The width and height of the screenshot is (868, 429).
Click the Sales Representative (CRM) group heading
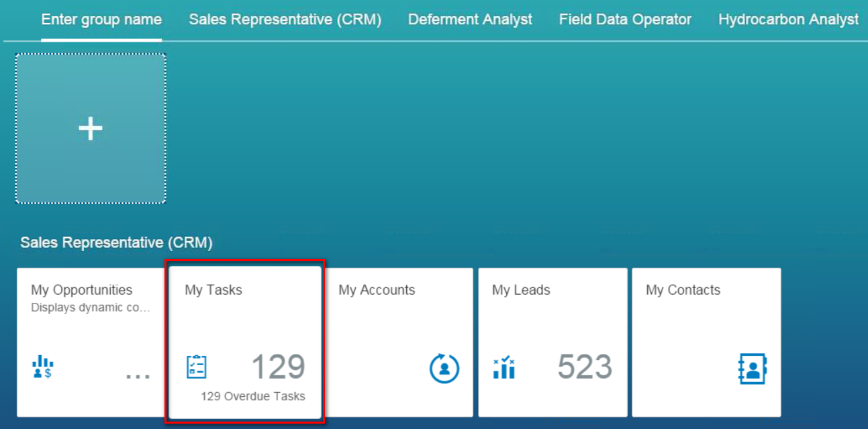pyautogui.click(x=116, y=243)
